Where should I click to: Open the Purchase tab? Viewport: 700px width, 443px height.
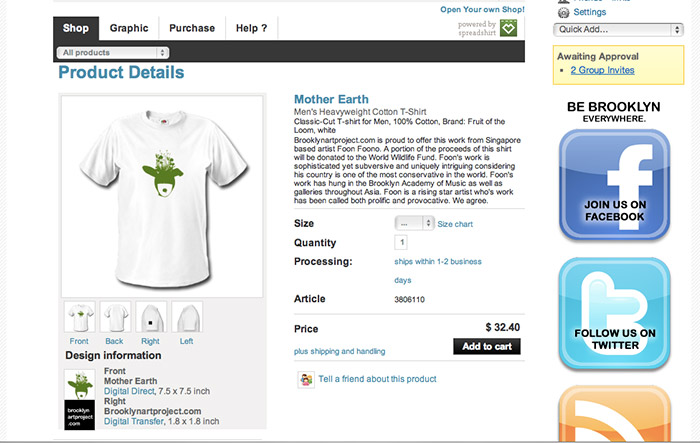pyautogui.click(x=191, y=28)
